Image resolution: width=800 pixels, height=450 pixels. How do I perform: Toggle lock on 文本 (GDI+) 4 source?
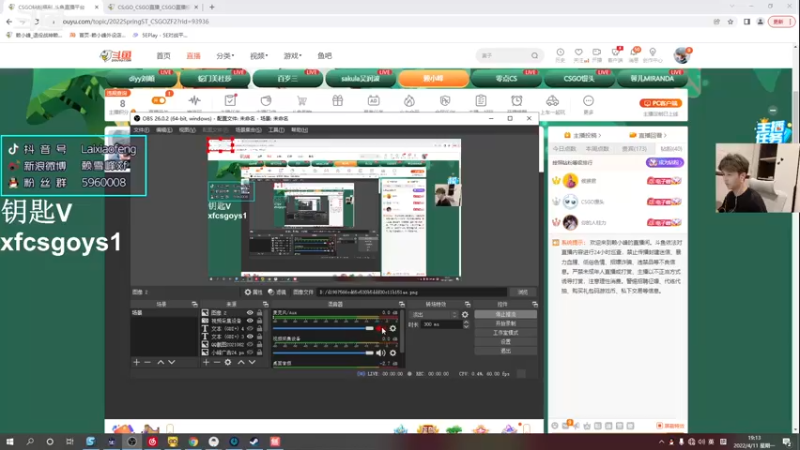click(259, 329)
